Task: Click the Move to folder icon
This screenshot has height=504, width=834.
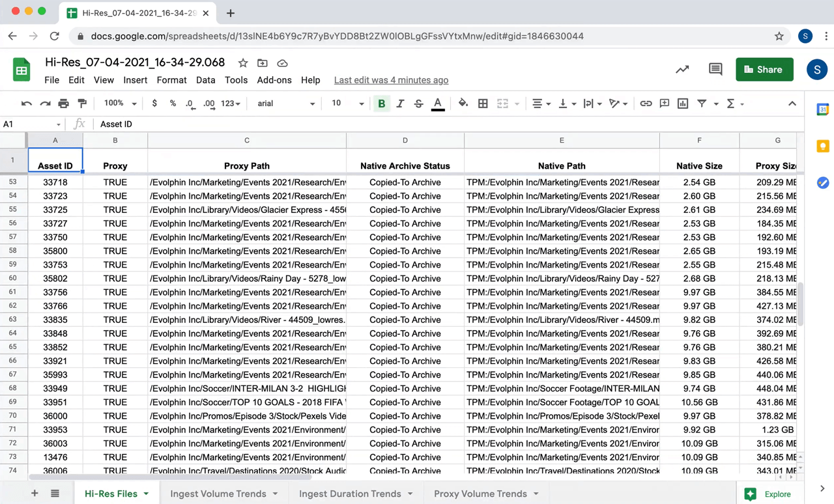Action: (263, 63)
